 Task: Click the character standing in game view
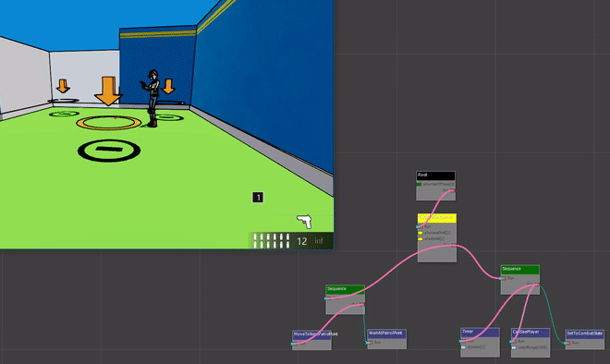tap(152, 98)
